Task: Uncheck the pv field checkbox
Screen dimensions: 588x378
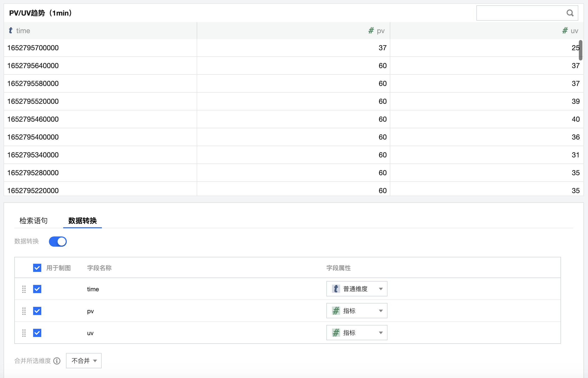Action: pyautogui.click(x=37, y=311)
